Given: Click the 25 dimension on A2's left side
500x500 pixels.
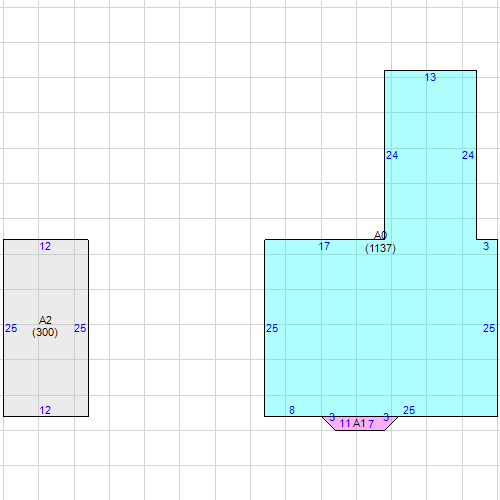Looking at the screenshot, I should [11, 328].
